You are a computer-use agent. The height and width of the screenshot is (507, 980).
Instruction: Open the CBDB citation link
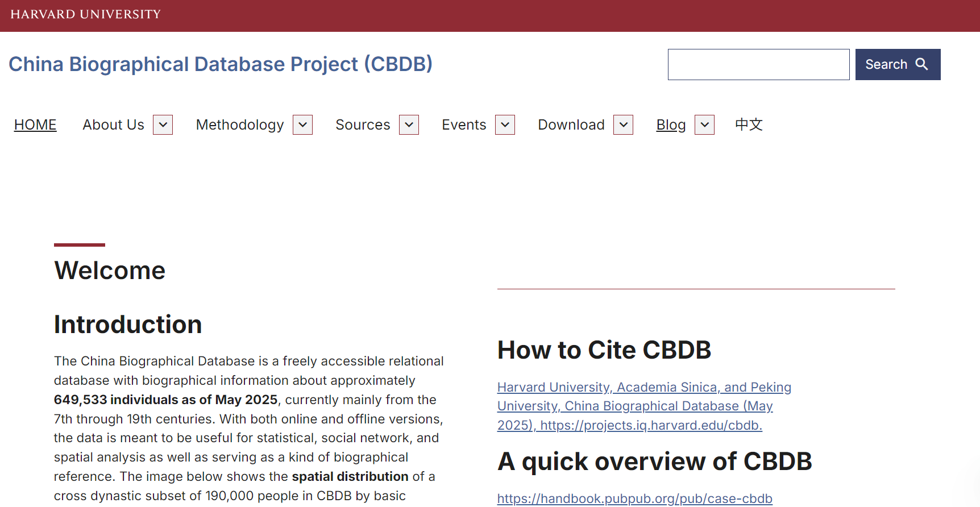tap(643, 406)
